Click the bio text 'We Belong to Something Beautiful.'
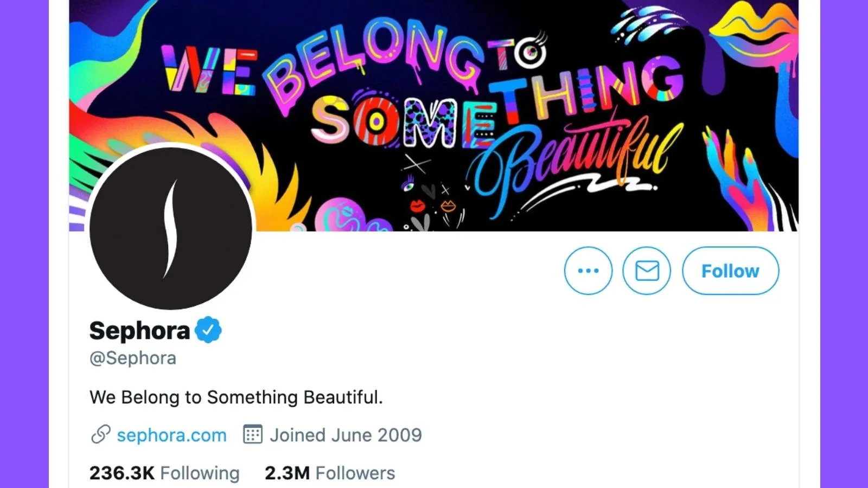 tap(236, 397)
